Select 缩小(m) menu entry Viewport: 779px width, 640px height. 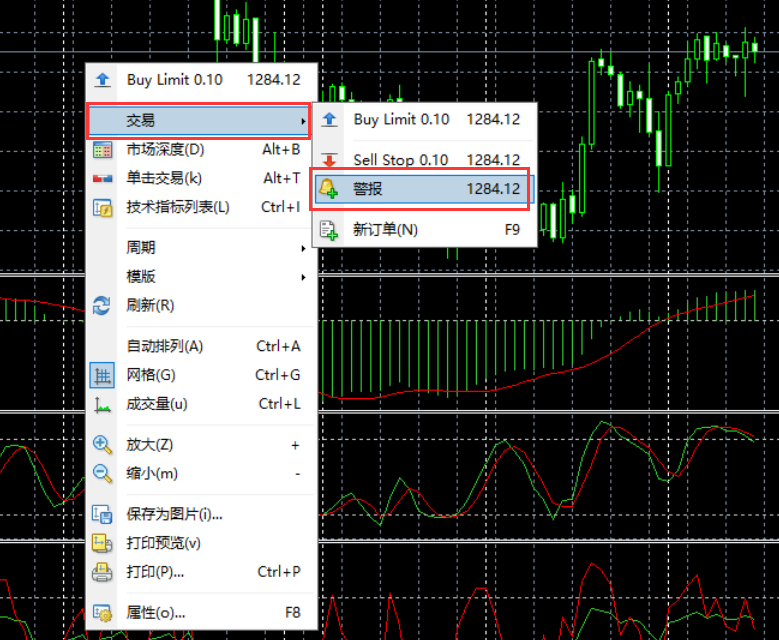[x=201, y=474]
